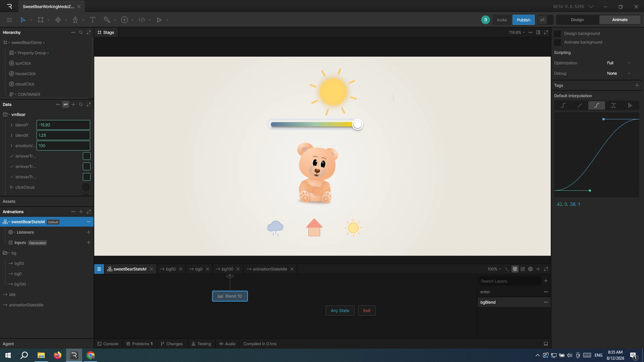Select the Components tool
The width and height of the screenshot is (644, 362).
click(x=58, y=20)
